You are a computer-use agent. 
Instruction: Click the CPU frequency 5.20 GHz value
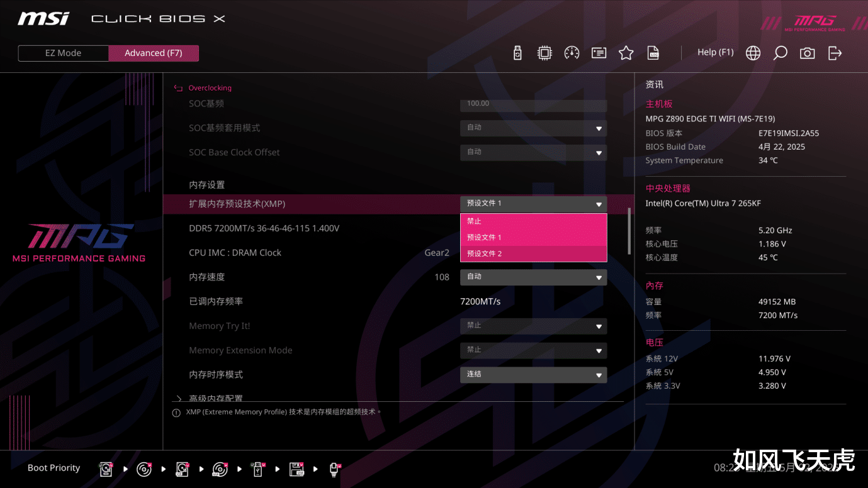pyautogui.click(x=775, y=231)
